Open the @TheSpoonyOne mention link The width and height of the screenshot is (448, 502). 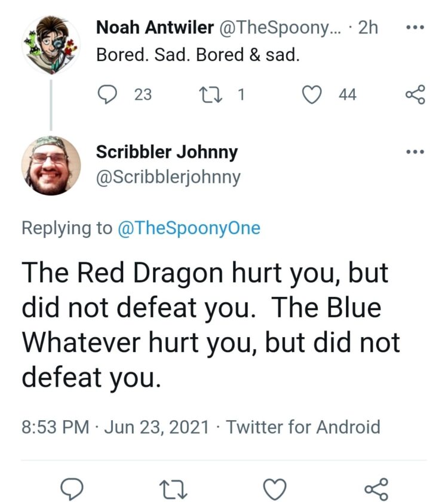click(189, 228)
